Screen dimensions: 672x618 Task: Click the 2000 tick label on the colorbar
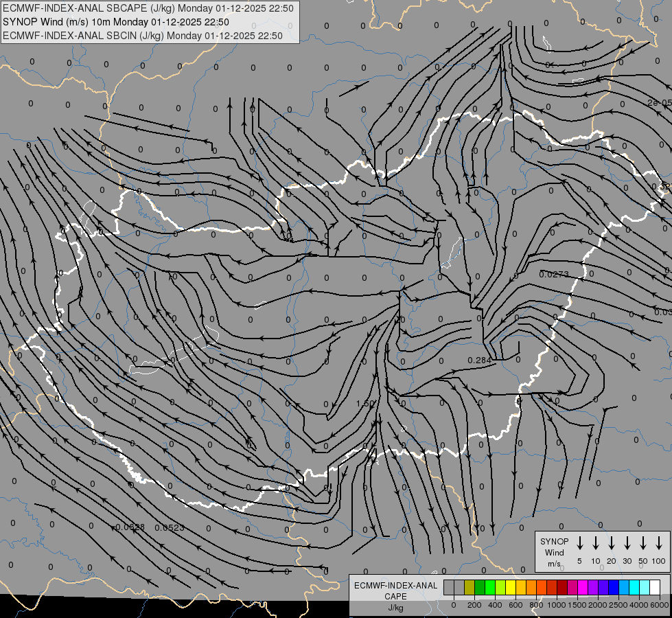tap(598, 605)
